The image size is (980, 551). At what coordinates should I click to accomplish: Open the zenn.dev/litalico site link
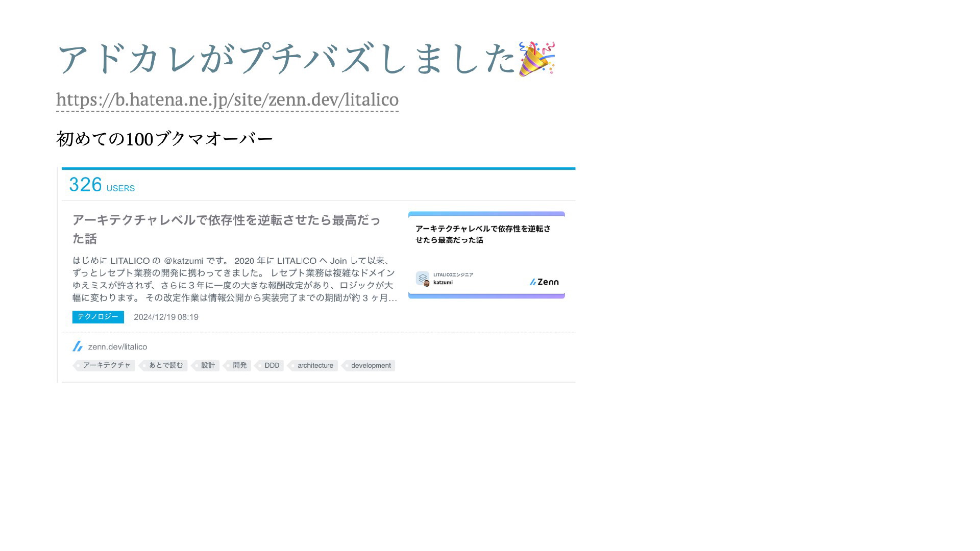point(117,347)
